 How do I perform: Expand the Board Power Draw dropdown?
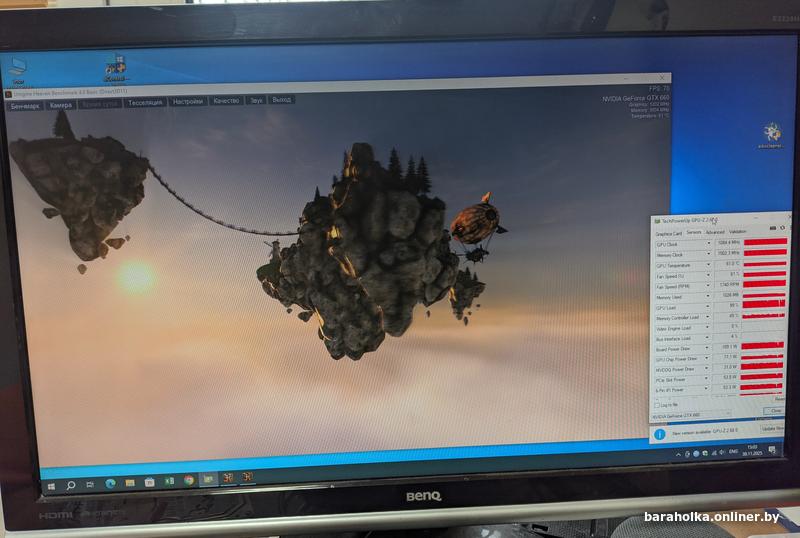(x=707, y=348)
